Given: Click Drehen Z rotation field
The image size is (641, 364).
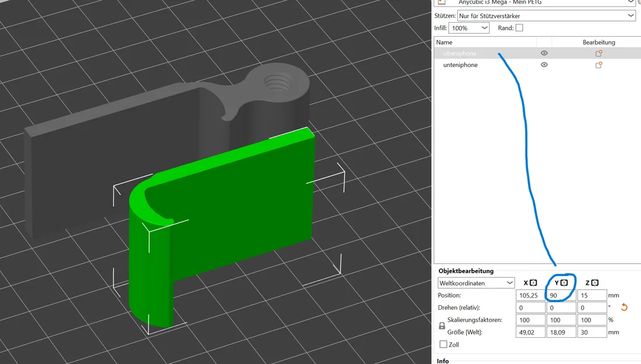Looking at the screenshot, I should [x=592, y=307].
